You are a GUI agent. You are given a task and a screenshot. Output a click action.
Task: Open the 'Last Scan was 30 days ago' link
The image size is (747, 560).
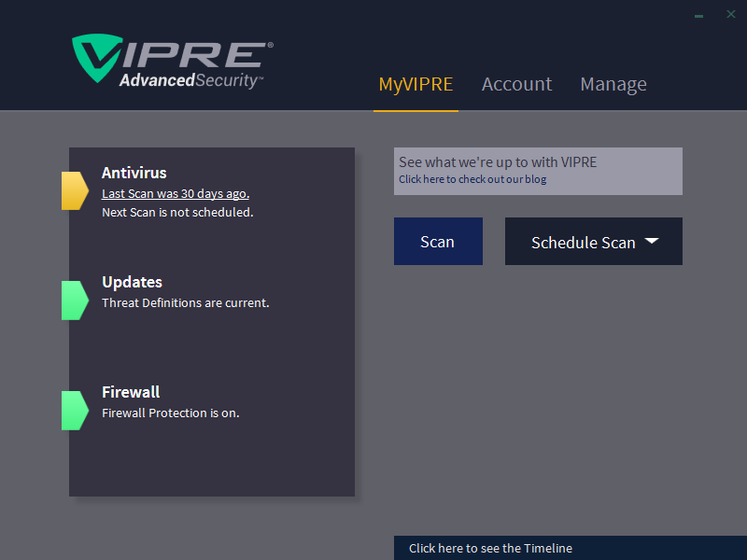(176, 193)
